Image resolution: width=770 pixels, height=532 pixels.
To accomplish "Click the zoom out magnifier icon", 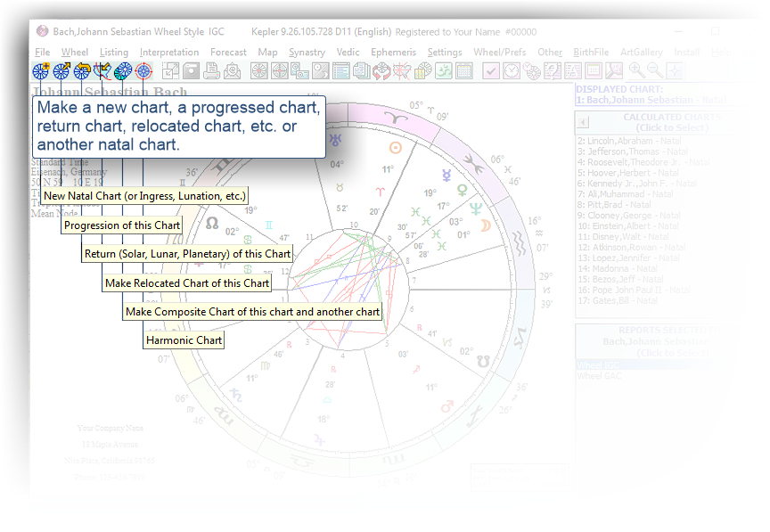I will point(655,71).
